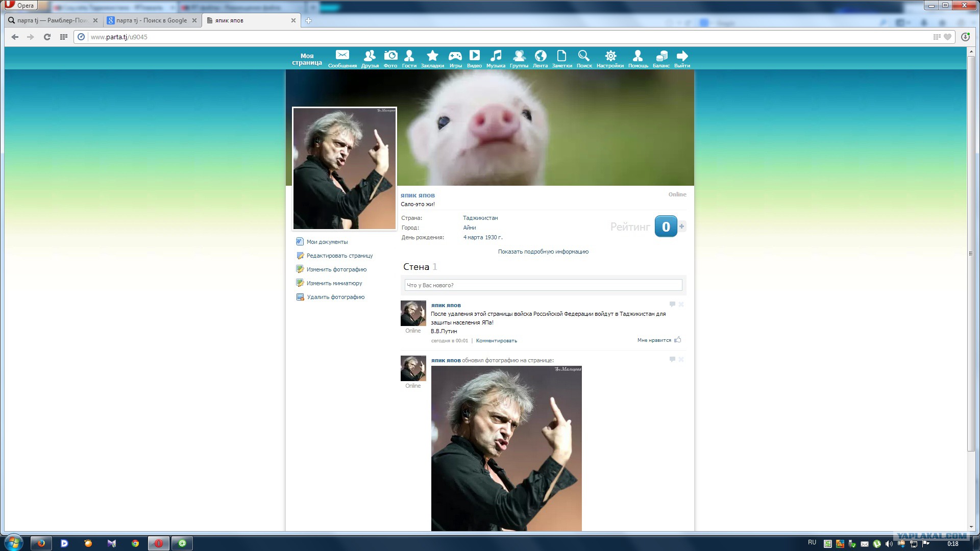Click the bookmark heart icon in address bar
Viewport: 980px width, 551px height.
pyautogui.click(x=947, y=37)
